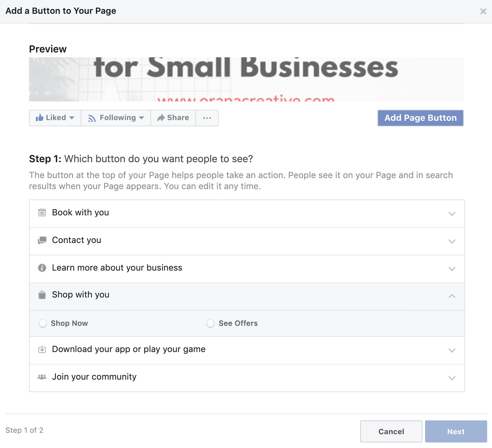492x448 pixels.
Task: Click the chat bubble icon next to Contact you
Action: click(x=42, y=240)
